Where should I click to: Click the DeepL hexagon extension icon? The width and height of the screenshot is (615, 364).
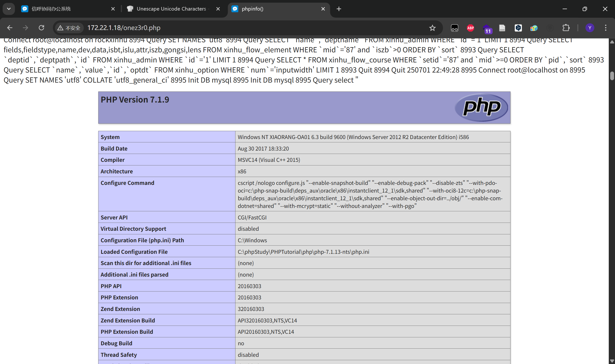[518, 28]
